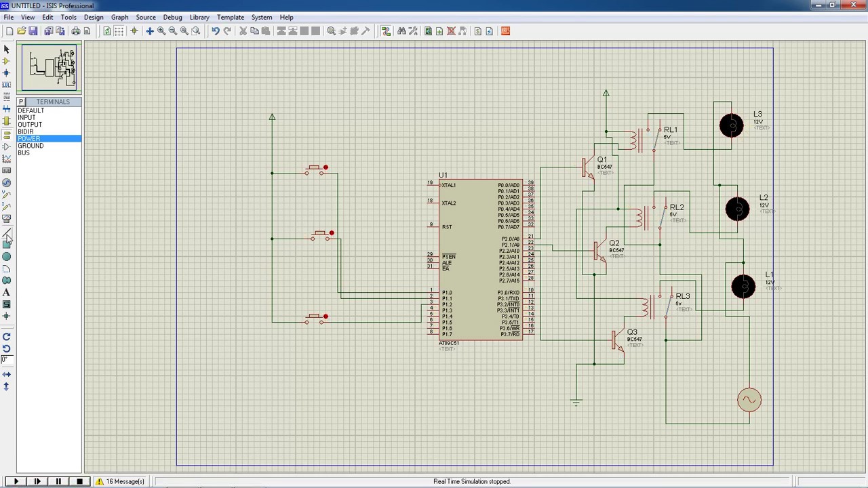Click the P pick devices button

click(x=21, y=102)
